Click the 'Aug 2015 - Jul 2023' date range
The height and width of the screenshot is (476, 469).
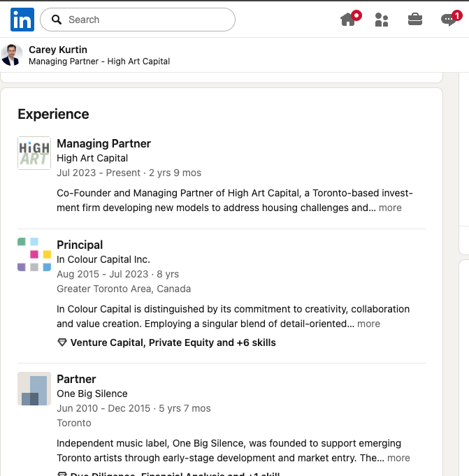point(102,274)
